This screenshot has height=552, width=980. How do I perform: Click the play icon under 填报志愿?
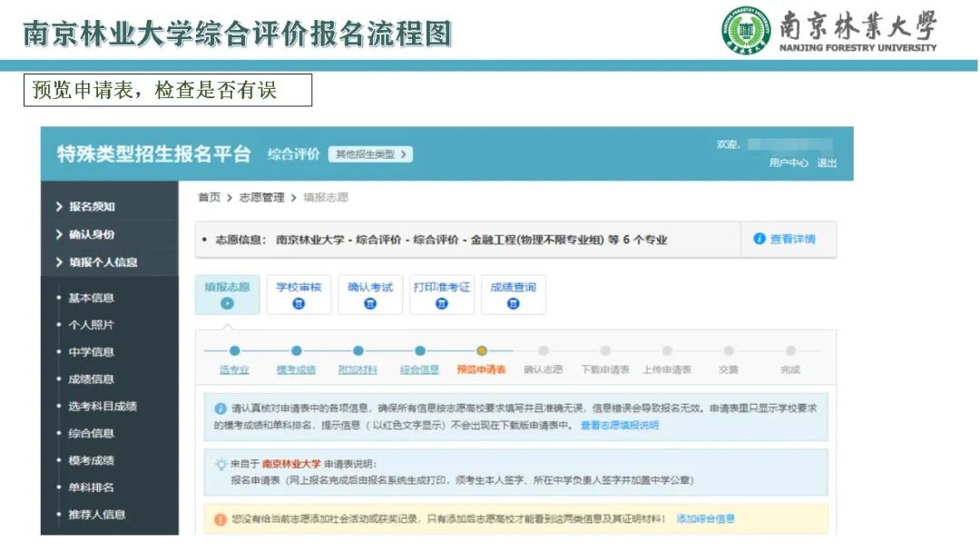[227, 303]
